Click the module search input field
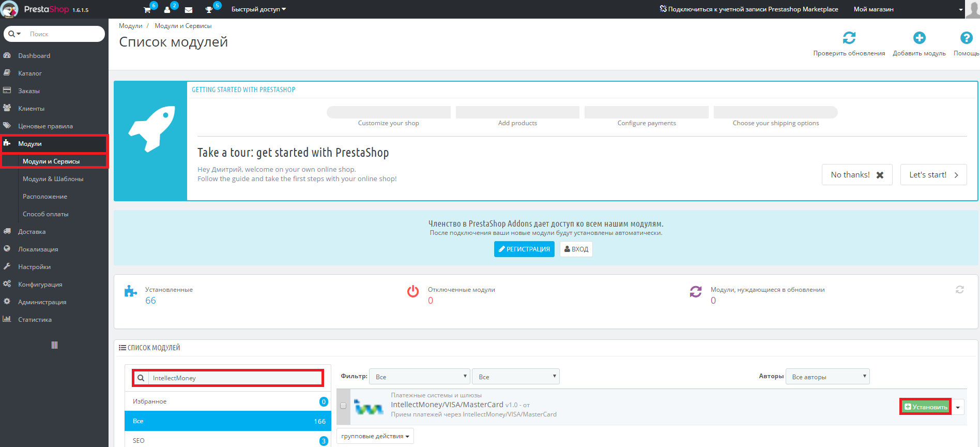The image size is (980, 447). click(235, 378)
